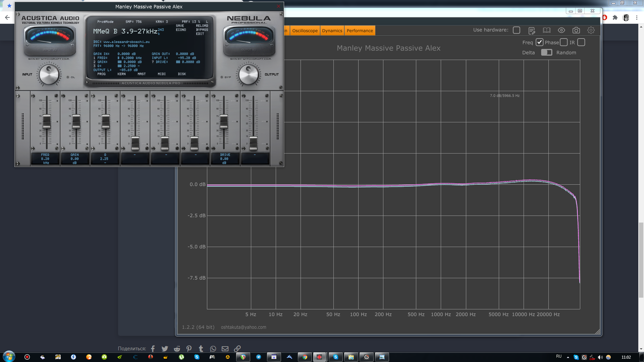The image size is (644, 362).
Task: Share page via Pinterest icon
Action: tap(189, 349)
